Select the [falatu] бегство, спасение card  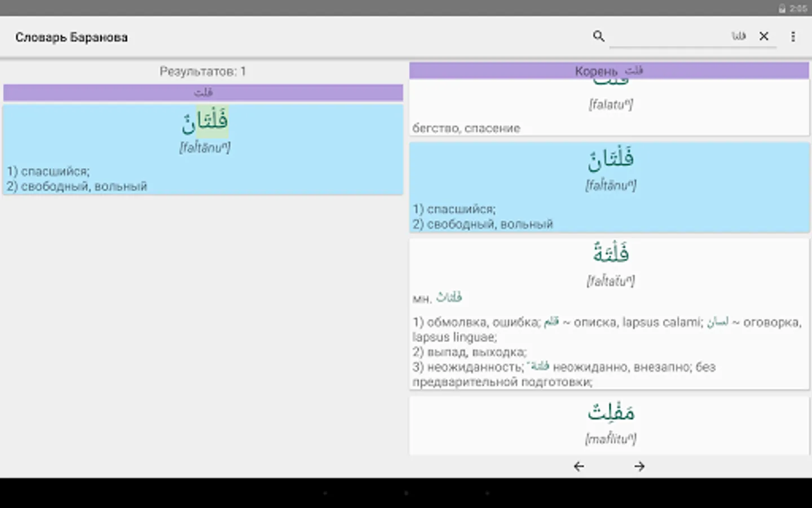609,107
